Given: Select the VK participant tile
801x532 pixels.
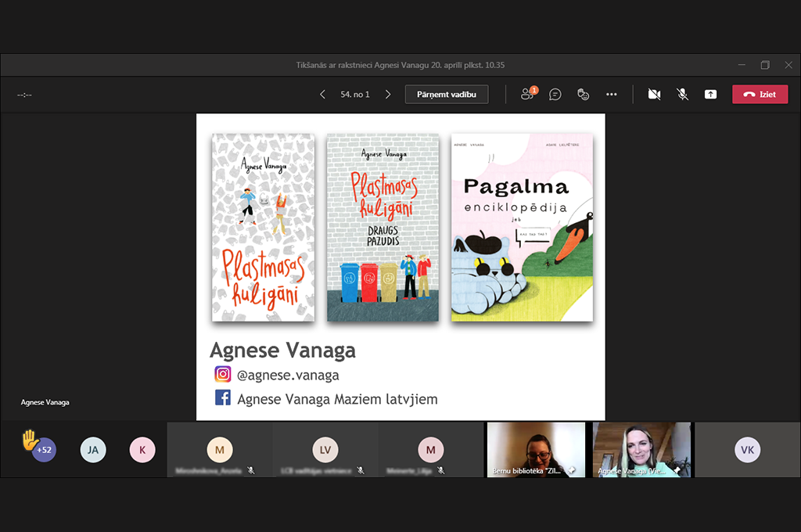Looking at the screenshot, I should tap(747, 450).
